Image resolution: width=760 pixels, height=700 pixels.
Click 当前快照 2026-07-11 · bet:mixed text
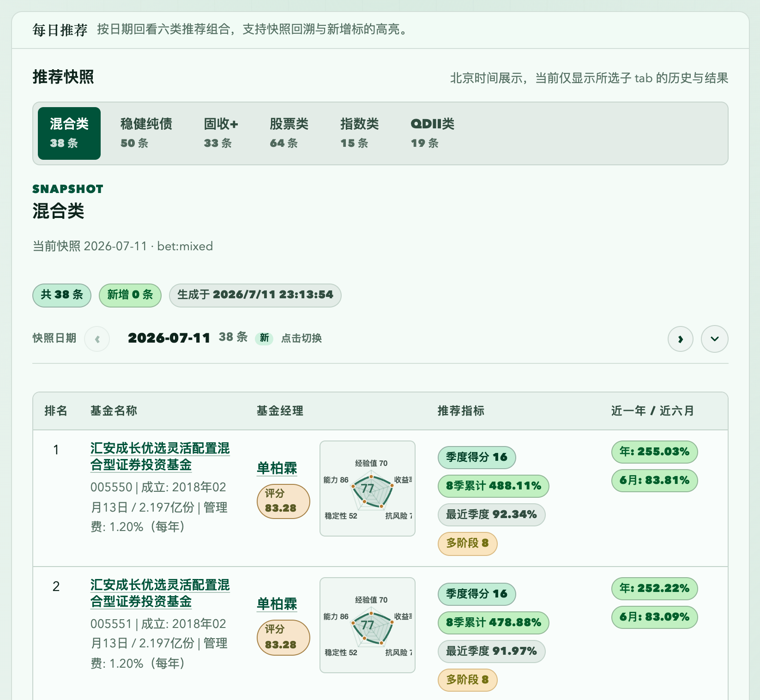tap(123, 246)
